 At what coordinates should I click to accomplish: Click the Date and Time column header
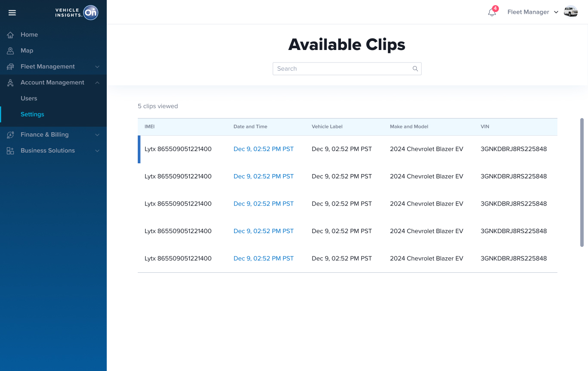(x=250, y=127)
